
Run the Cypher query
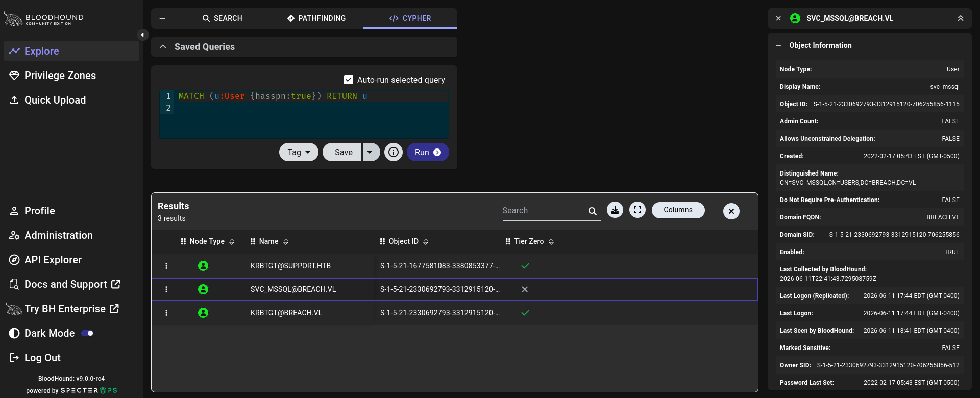tap(428, 152)
